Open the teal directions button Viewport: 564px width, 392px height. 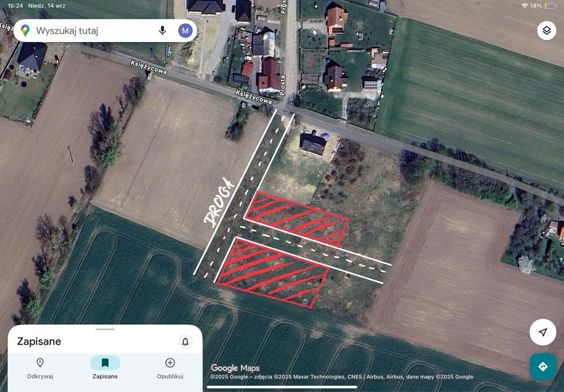[x=543, y=367]
